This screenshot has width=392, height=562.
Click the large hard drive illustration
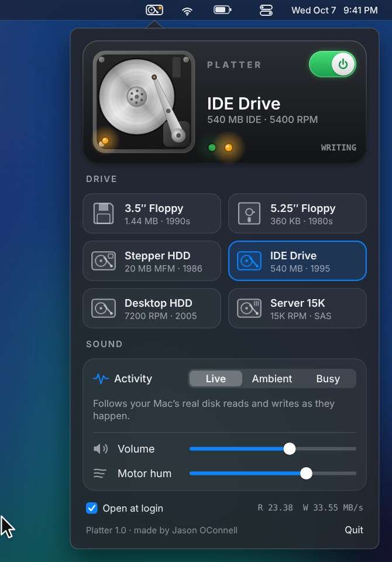pos(144,102)
